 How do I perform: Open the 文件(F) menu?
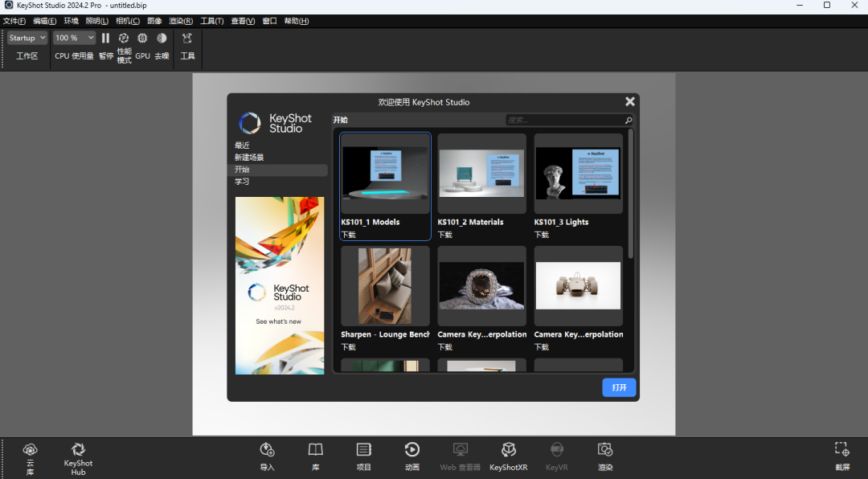[14, 21]
